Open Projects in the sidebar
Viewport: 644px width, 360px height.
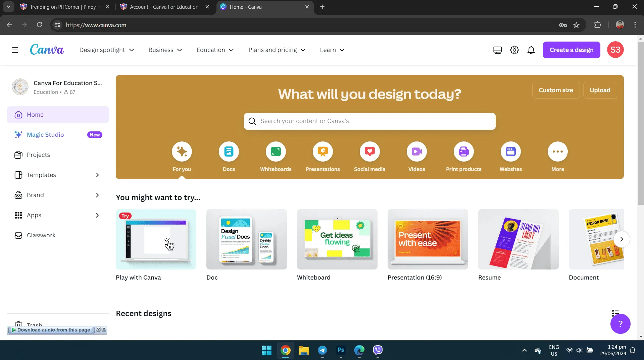tap(58, 155)
